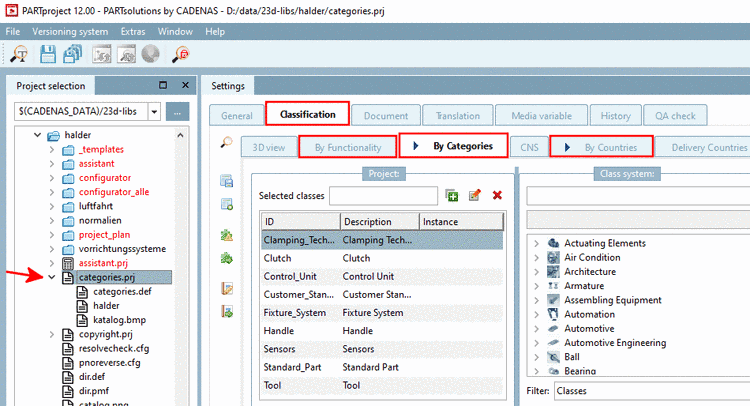Image resolution: width=750 pixels, height=406 pixels.
Task: Open the Help menu
Action: [215, 32]
